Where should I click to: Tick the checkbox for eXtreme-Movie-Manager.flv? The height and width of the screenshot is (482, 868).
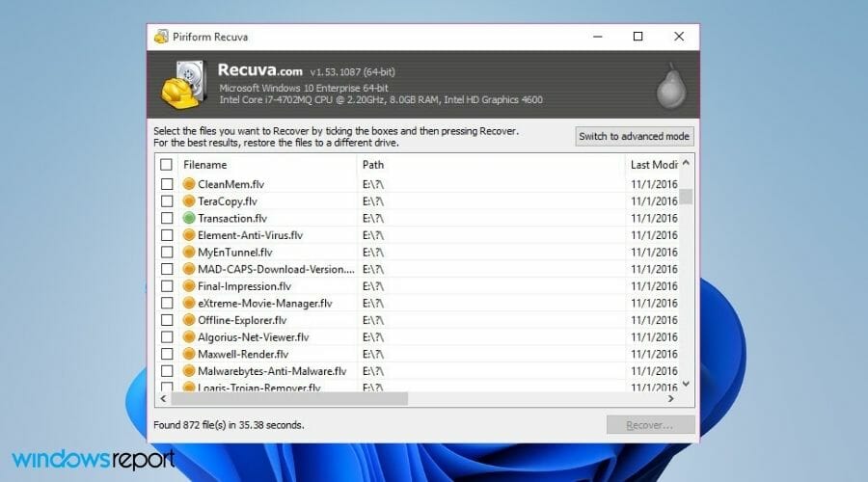tap(167, 304)
